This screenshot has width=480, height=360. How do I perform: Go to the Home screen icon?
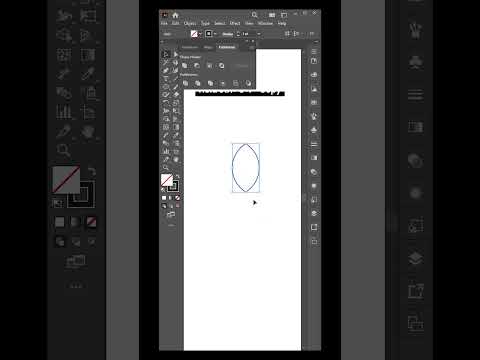[175, 15]
